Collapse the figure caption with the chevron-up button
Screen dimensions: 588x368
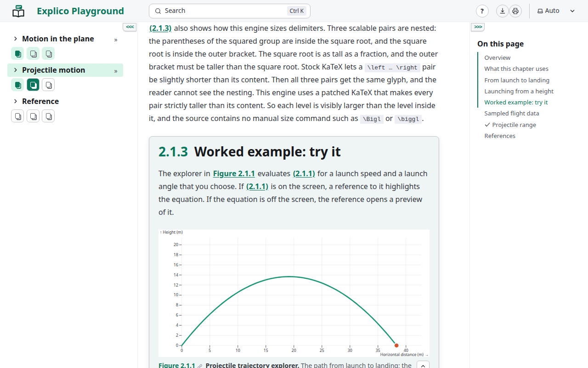pos(423,365)
